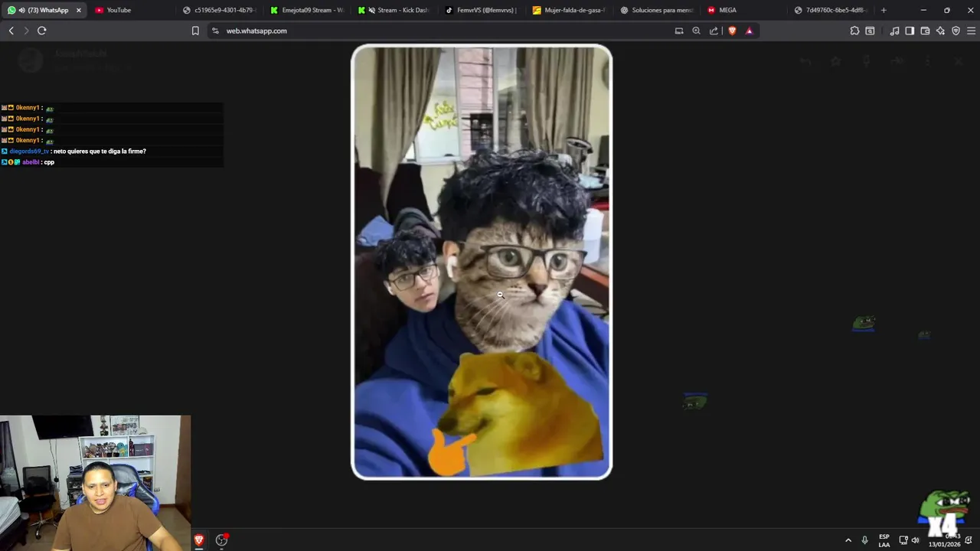Close the WhatsApp tab
980x551 pixels.
(78, 10)
